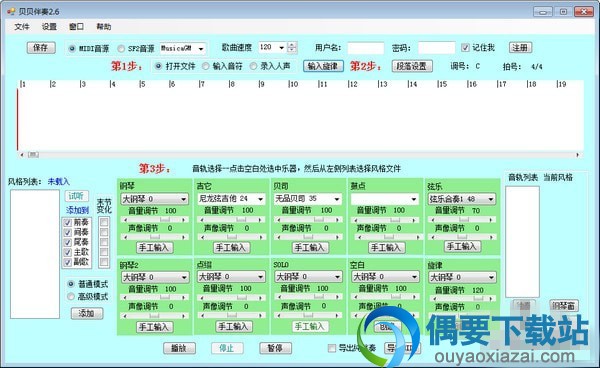Image resolution: width=600 pixels, height=368 pixels.
Task: Click measure marker 10 on the timeline
Action: tap(293, 84)
